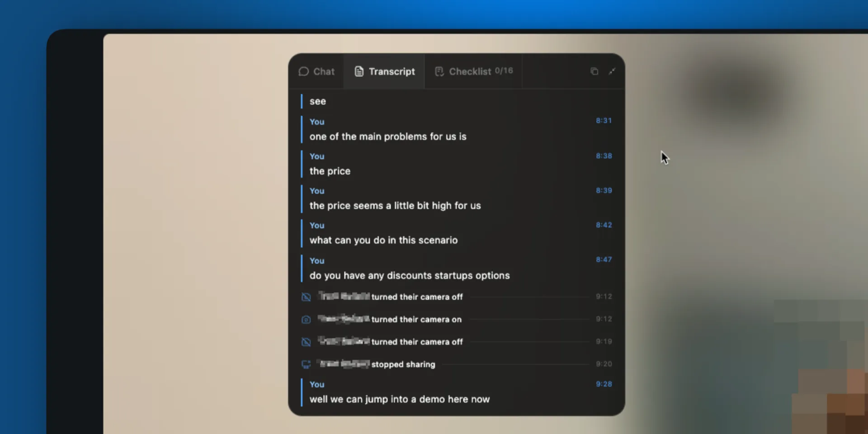The image size is (868, 434).
Task: Click the 9:20 event timestamp
Action: coord(604,364)
